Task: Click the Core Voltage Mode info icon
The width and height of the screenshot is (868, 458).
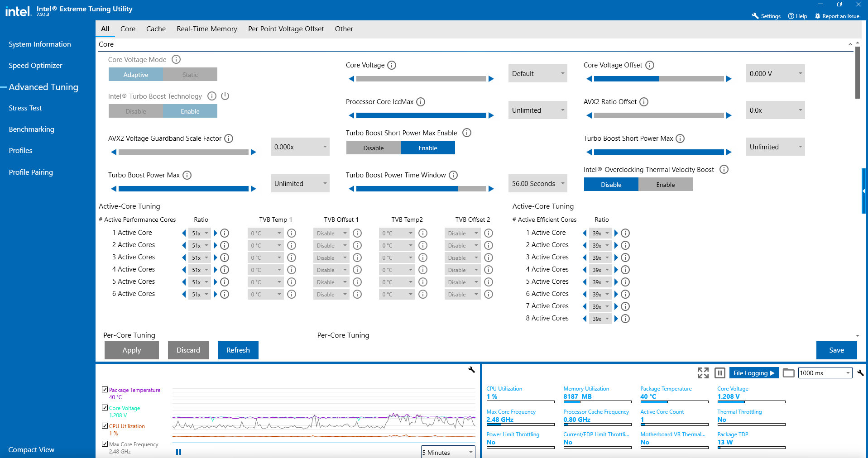Action: pos(176,59)
